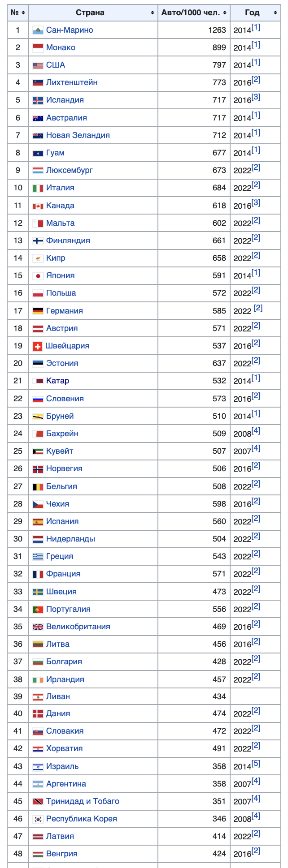Click the Canada flag icon
The height and width of the screenshot is (868, 288).
(x=38, y=206)
